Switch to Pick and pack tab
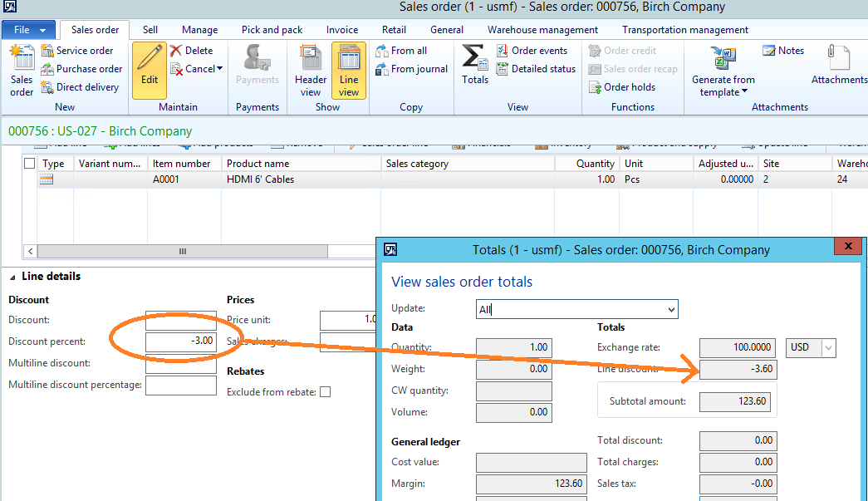The image size is (868, 501). [x=272, y=30]
